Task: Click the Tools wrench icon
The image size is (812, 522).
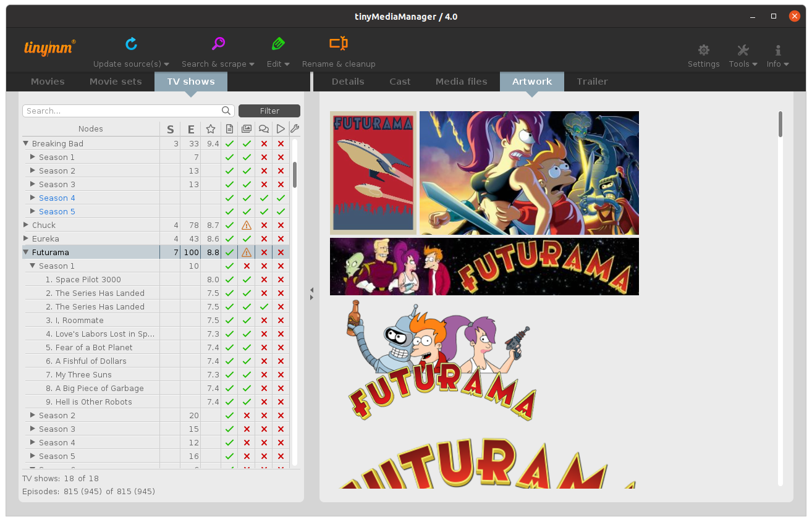Action: 743,51
